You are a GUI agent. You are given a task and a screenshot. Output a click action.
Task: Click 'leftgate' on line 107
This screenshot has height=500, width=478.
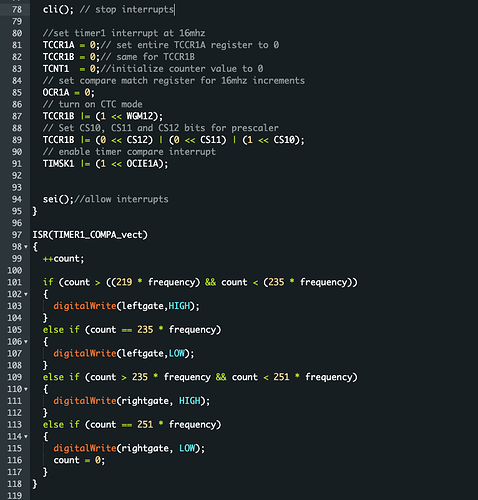tap(142, 353)
